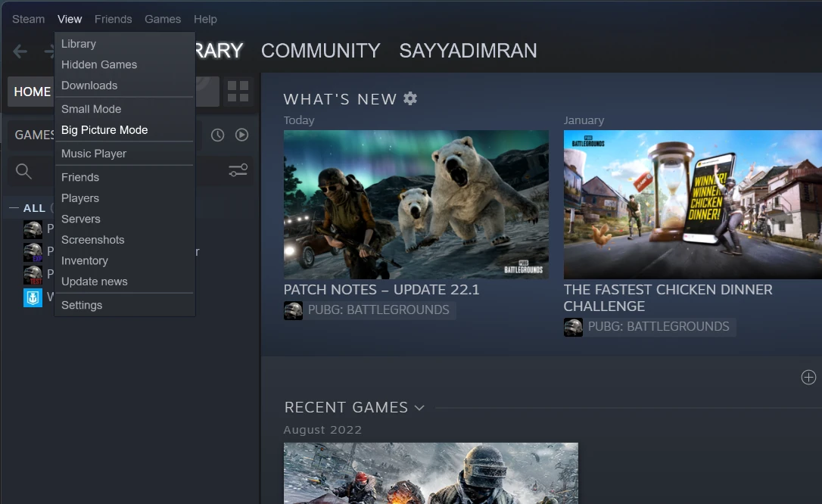Click the polar bear patch notes thumbnail

click(416, 204)
